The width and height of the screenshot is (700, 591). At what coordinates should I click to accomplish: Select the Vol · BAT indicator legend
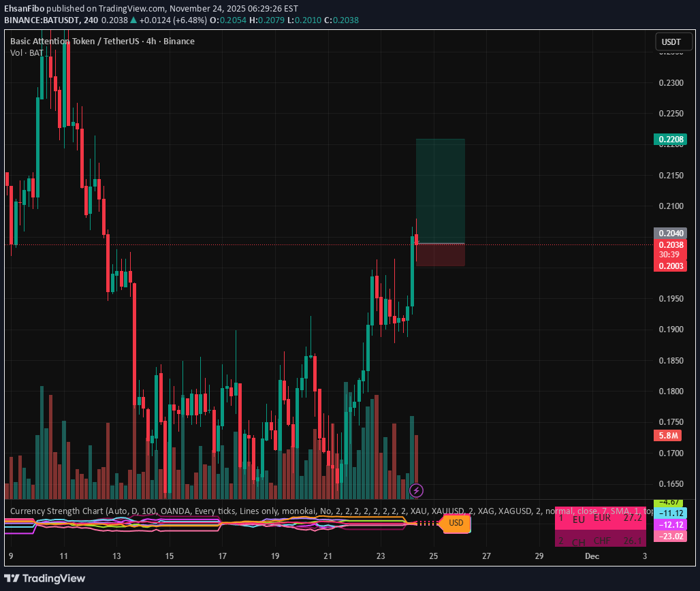pos(27,52)
